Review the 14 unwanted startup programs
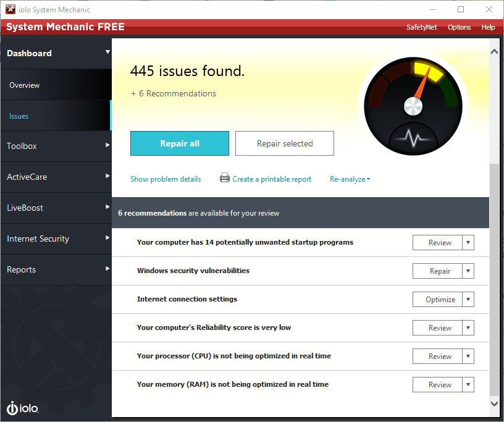 pos(437,243)
